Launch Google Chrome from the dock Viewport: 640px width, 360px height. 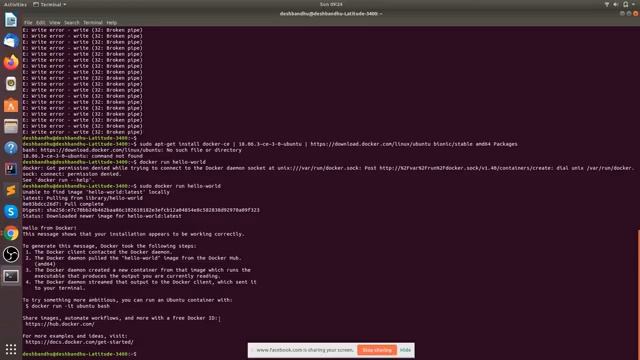[x=11, y=233]
